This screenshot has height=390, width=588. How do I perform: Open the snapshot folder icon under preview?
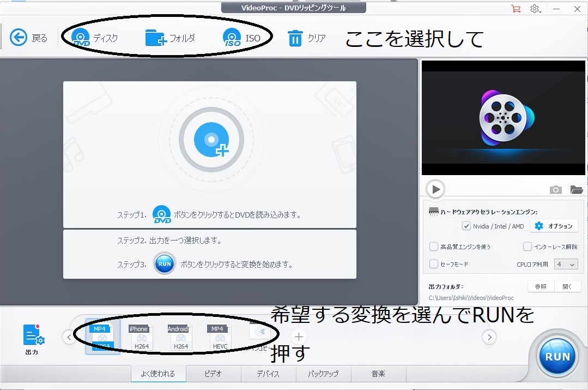point(577,190)
